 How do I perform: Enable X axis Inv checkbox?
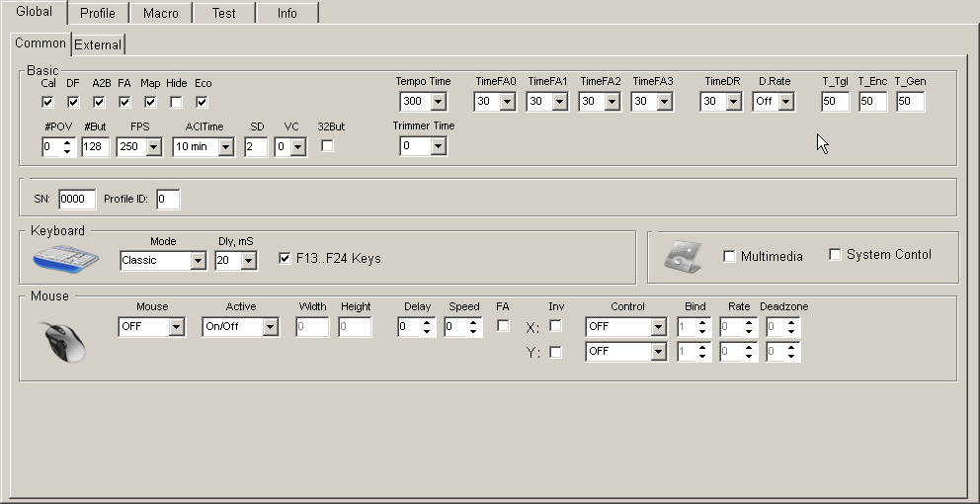coord(555,326)
